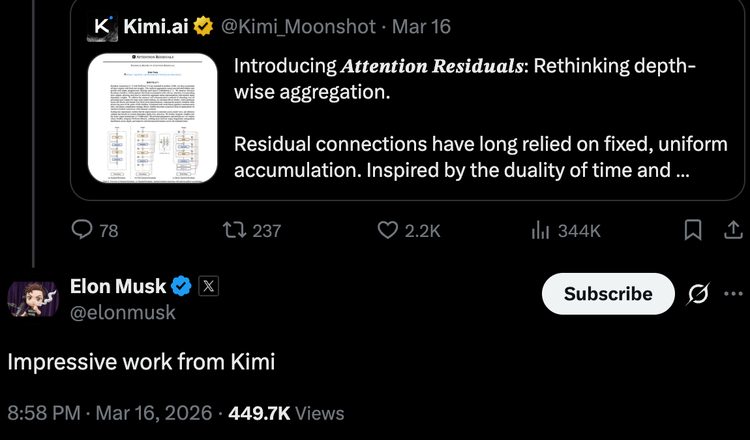Open Elon Musk's profile picture
This screenshot has width=750, height=440.
pos(34,299)
